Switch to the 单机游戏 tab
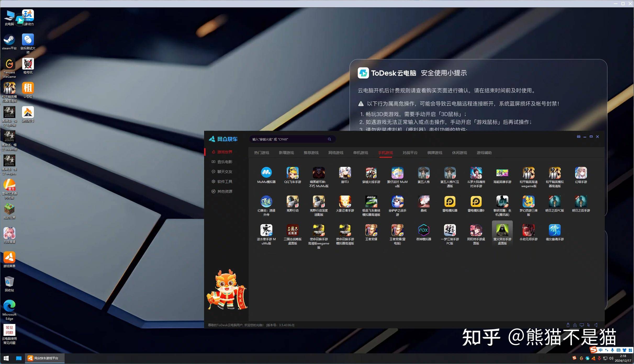The width and height of the screenshot is (634, 364). [361, 153]
